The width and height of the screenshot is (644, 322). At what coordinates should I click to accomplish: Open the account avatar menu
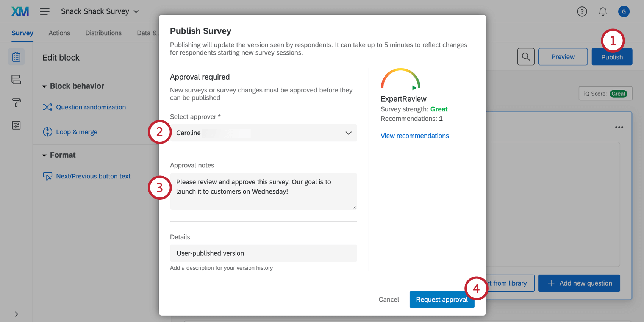click(624, 12)
